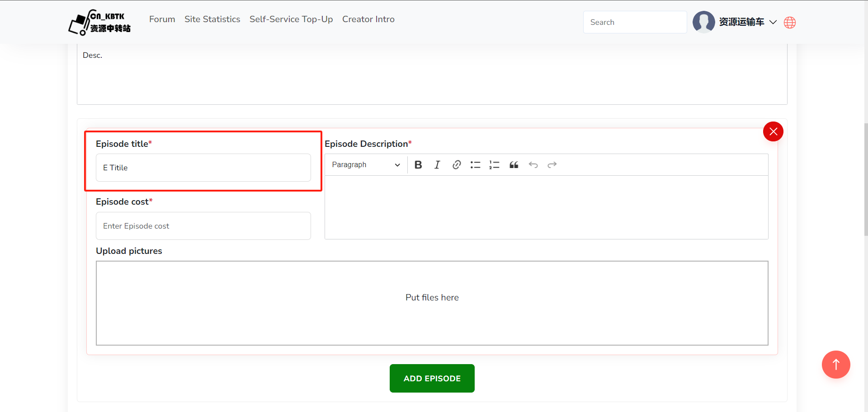Open the Forum page
This screenshot has width=868, height=412.
click(x=162, y=19)
